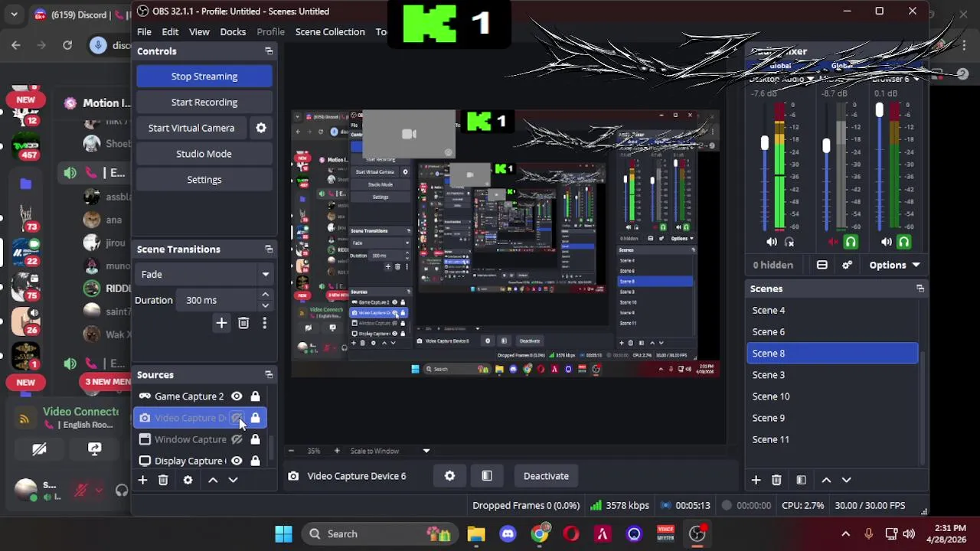Show the Video Capture Device source

(237, 418)
